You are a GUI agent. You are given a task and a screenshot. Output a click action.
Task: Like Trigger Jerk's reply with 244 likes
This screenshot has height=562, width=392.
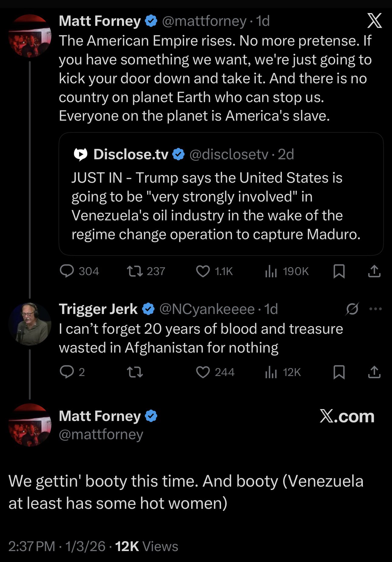pyautogui.click(x=203, y=372)
